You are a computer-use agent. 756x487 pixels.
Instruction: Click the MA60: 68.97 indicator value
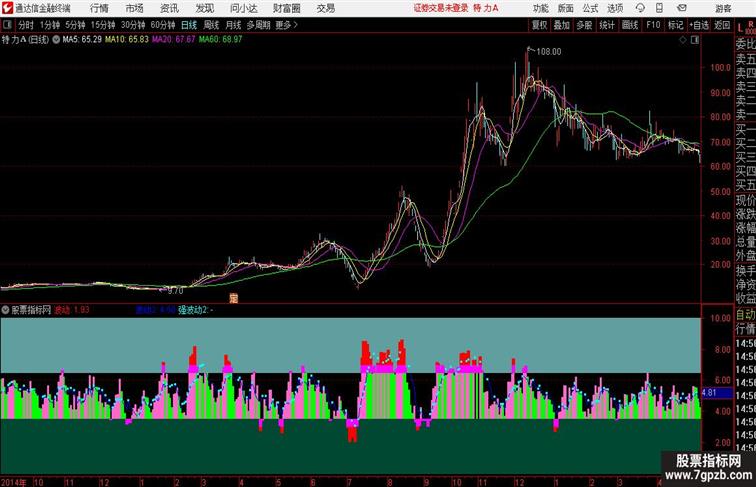220,40
